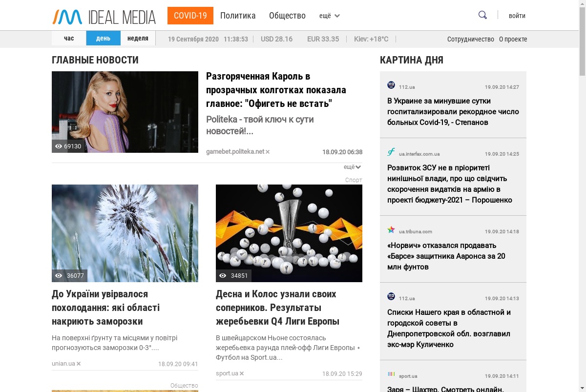Click the eye views icon showing 36077
This screenshot has width=586, height=392.
point(59,276)
